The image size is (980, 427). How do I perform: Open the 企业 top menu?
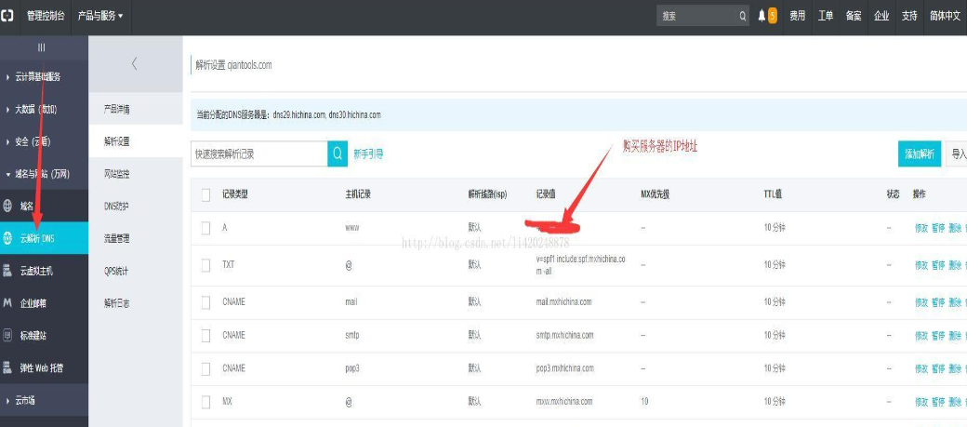881,16
